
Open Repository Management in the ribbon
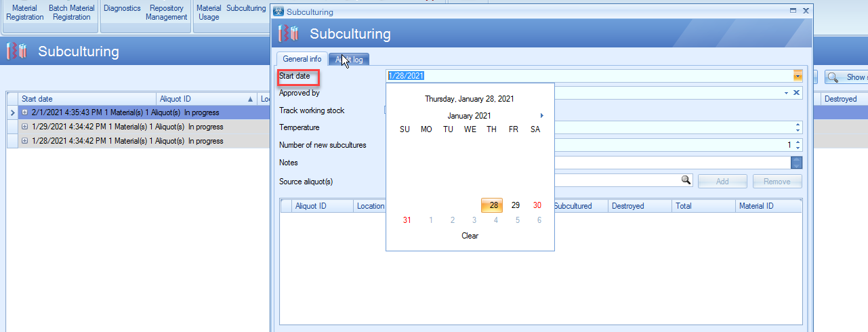click(x=166, y=13)
